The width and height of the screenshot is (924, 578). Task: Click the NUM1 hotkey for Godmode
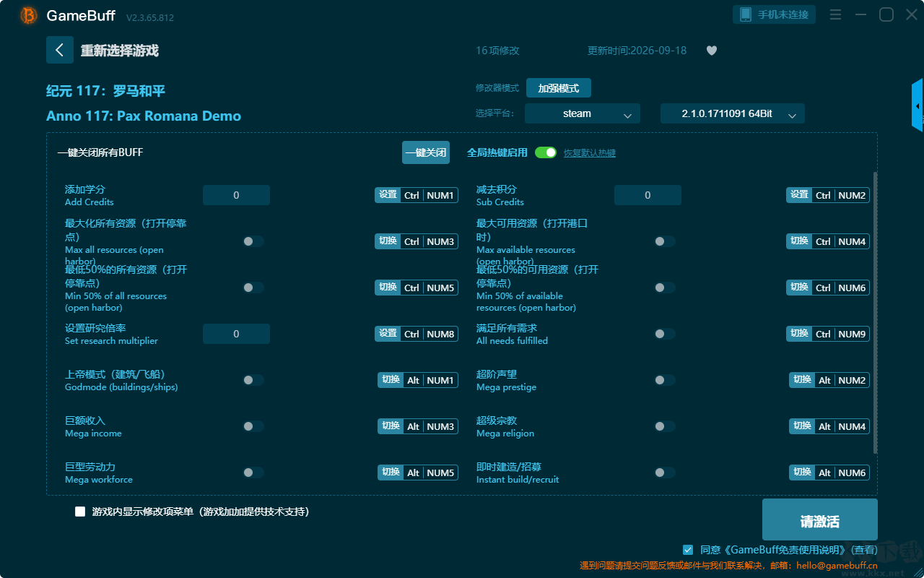440,380
